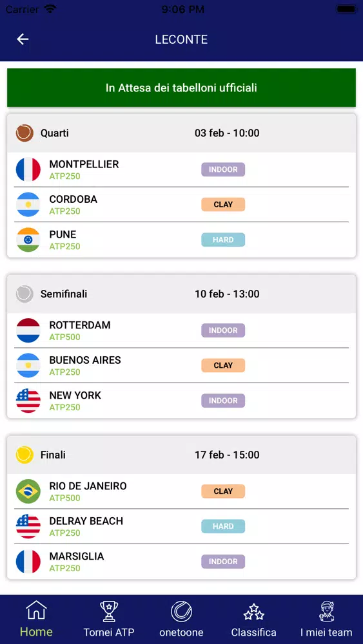
Task: Tap the yellow Finali ball icon
Action: click(x=25, y=455)
